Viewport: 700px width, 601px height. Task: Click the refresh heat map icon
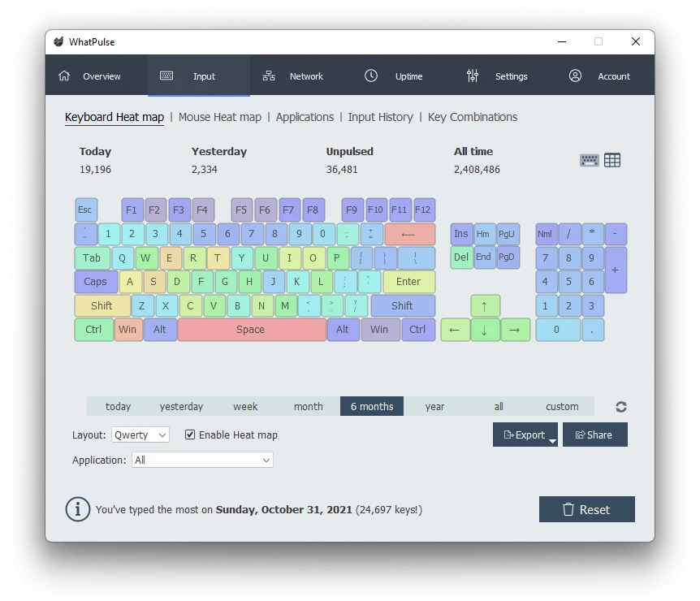pyautogui.click(x=621, y=407)
